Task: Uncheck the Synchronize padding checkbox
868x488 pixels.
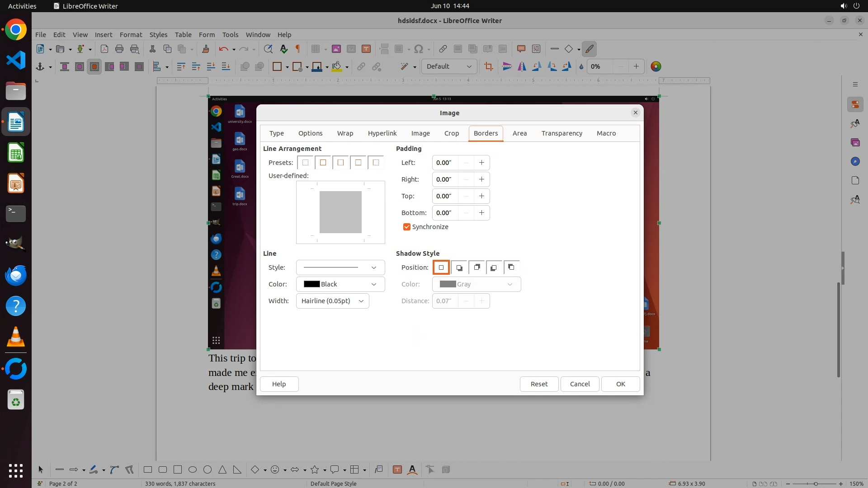Action: click(x=406, y=227)
